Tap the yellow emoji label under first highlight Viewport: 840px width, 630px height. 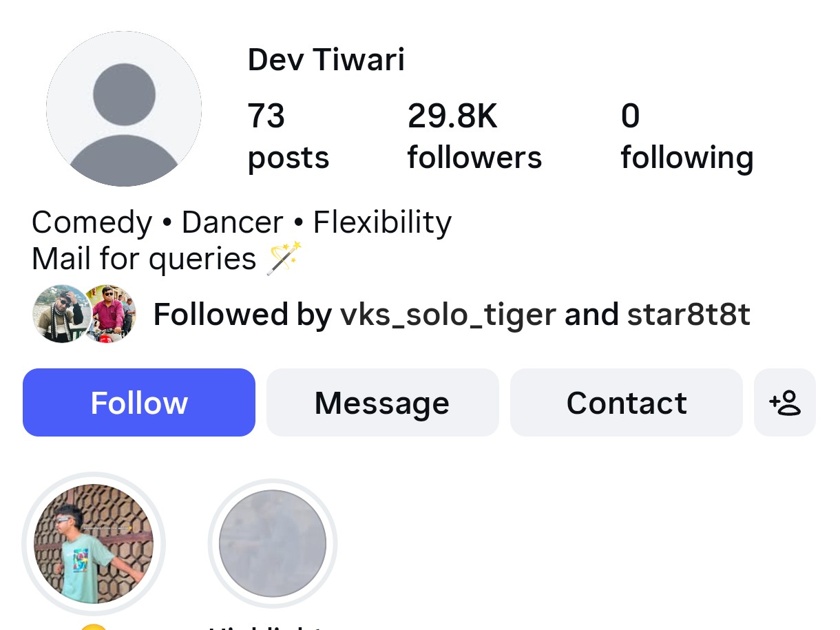94,626
